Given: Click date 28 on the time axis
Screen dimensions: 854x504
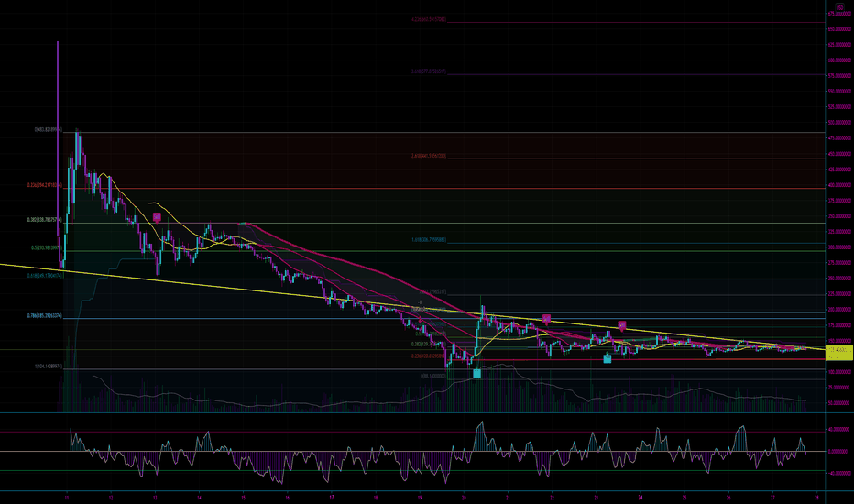Looking at the screenshot, I should (x=816, y=498).
